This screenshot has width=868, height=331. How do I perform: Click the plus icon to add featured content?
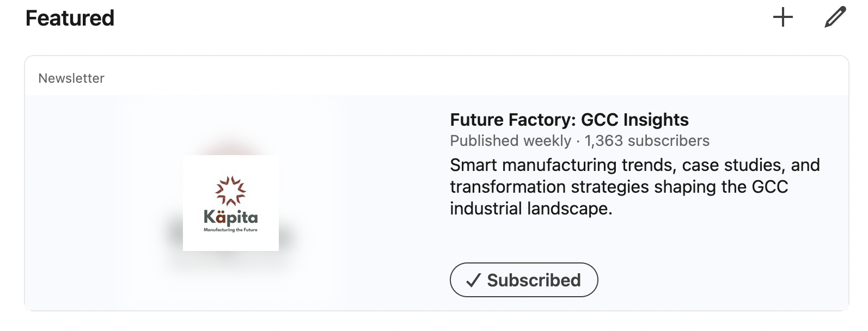783,17
